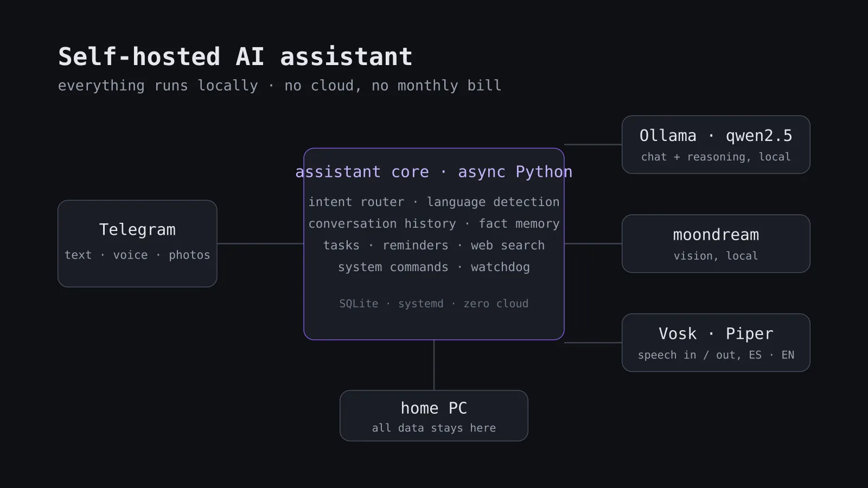The width and height of the screenshot is (868, 488).
Task: Click the 'system commands · watchdog' line
Action: point(434,267)
